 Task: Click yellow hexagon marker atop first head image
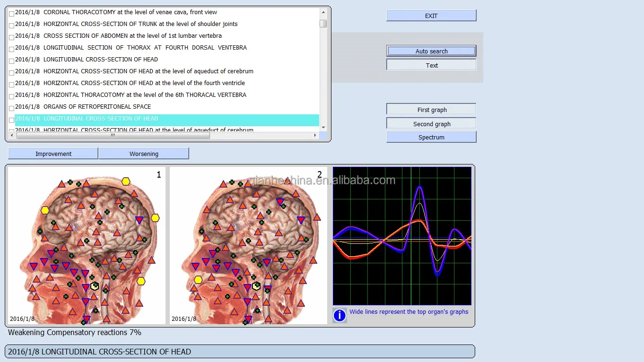click(126, 181)
